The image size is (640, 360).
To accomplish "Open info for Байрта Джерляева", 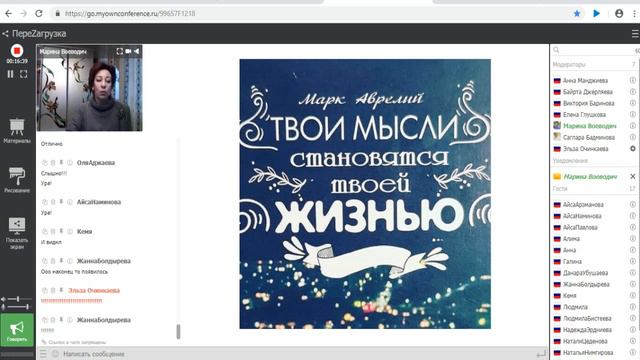I will (x=633, y=92).
